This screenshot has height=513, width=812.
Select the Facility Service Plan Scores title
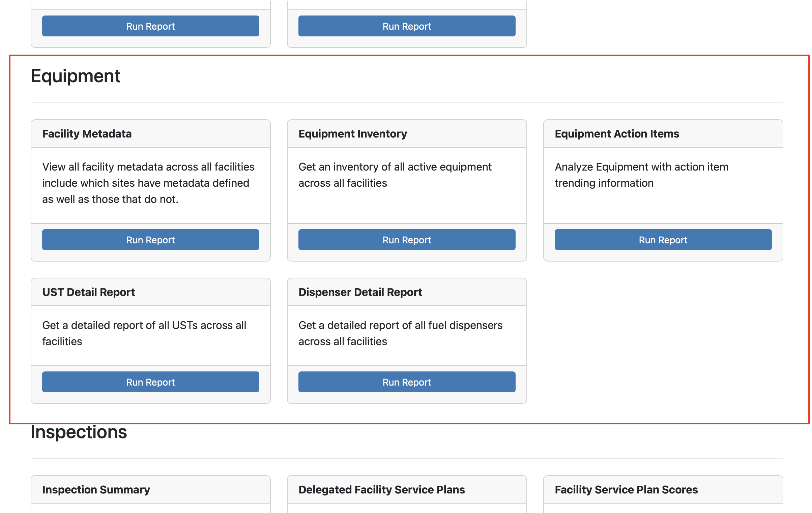[x=626, y=490]
